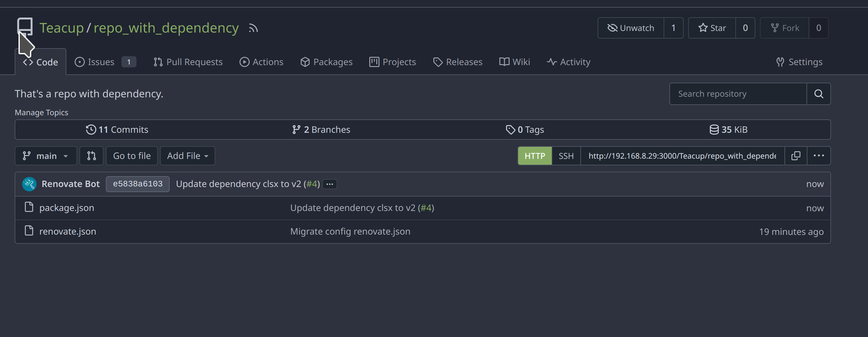
Task: Expand the main branch dropdown
Action: tap(46, 156)
